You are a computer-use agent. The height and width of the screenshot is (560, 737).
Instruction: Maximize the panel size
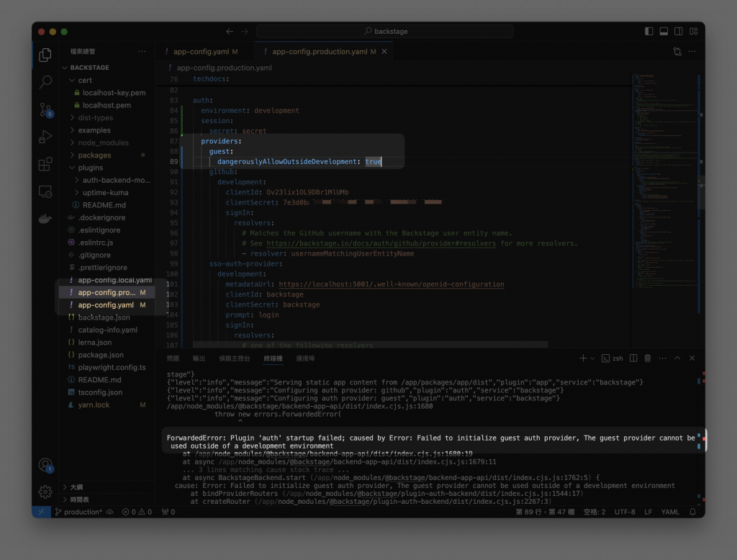(x=677, y=358)
